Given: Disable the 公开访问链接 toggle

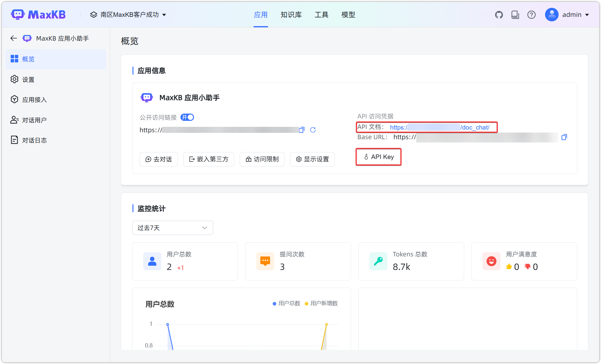Looking at the screenshot, I should tap(187, 117).
